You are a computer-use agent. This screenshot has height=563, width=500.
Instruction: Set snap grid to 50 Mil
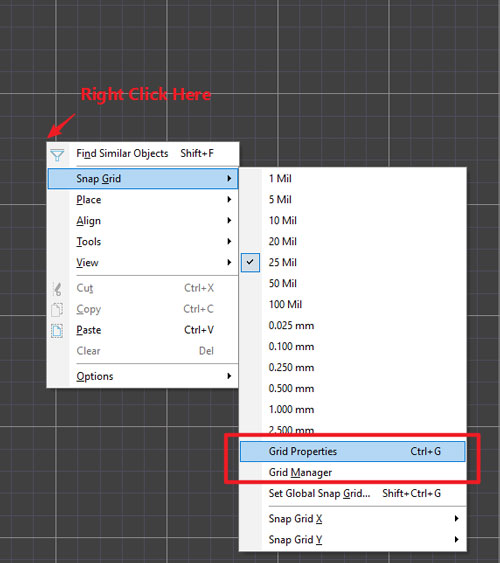coord(353,283)
